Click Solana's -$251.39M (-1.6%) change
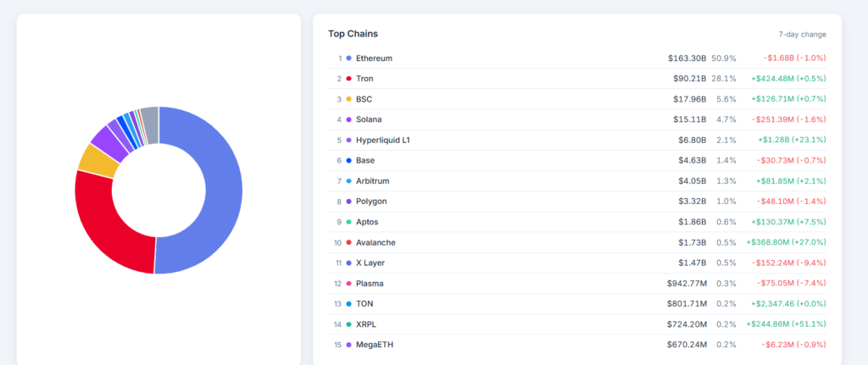868x365 pixels. 789,119
